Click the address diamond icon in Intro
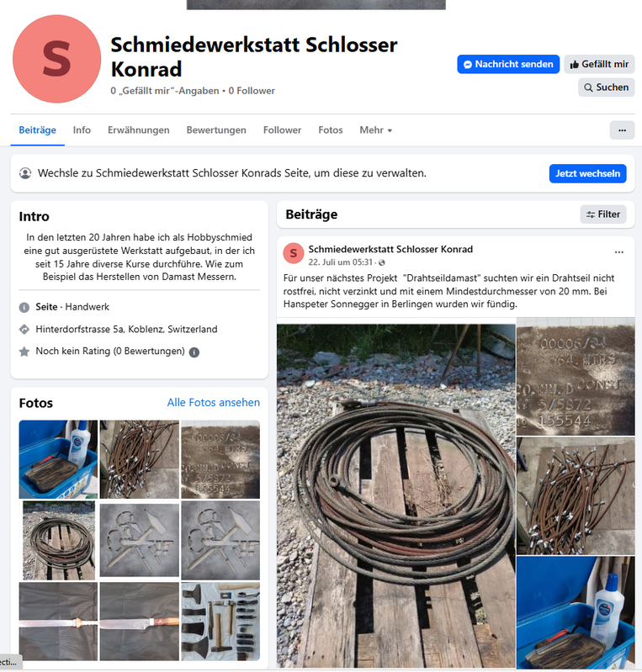The image size is (642, 672). pyautogui.click(x=24, y=330)
